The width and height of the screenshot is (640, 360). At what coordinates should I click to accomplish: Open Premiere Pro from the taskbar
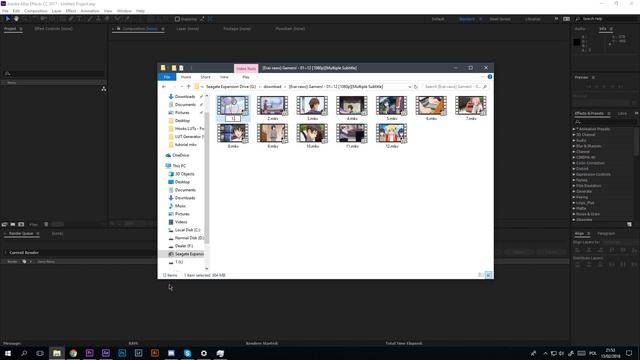[x=89, y=353]
